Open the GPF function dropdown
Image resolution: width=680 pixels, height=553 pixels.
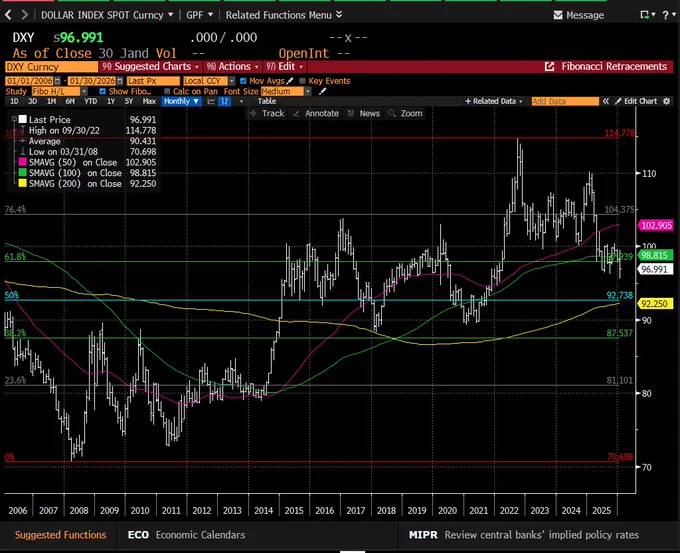[199, 15]
